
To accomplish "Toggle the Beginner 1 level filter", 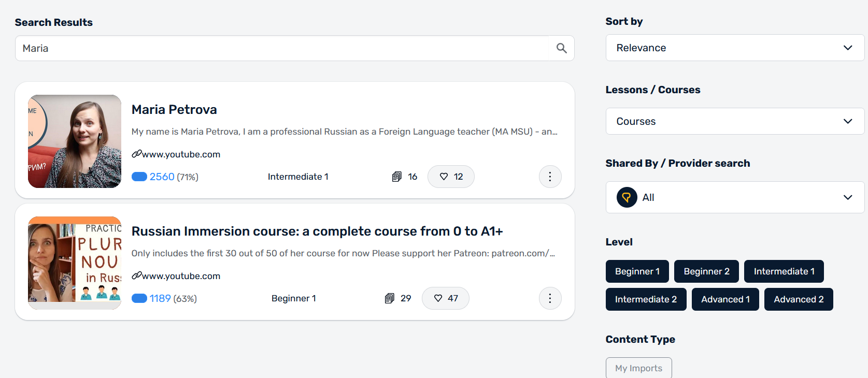I will [x=637, y=271].
